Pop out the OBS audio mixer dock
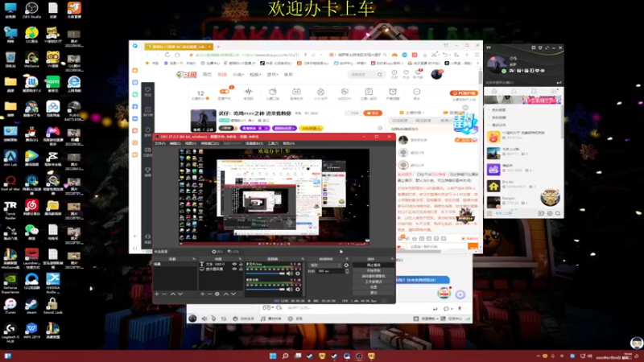644x362 pixels. click(x=303, y=259)
